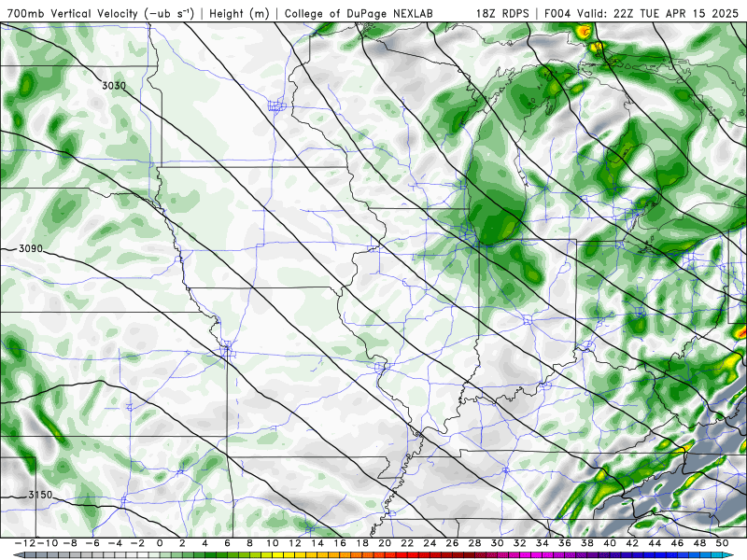Click the 6 value on color scale
Screen dimensions: 747x560
[x=227, y=543]
